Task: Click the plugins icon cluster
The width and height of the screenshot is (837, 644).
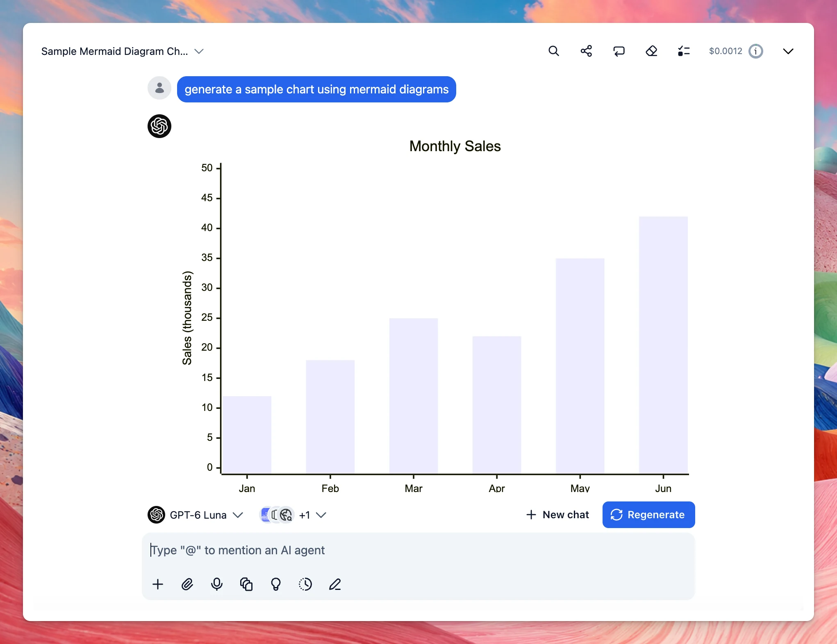Action: [277, 515]
